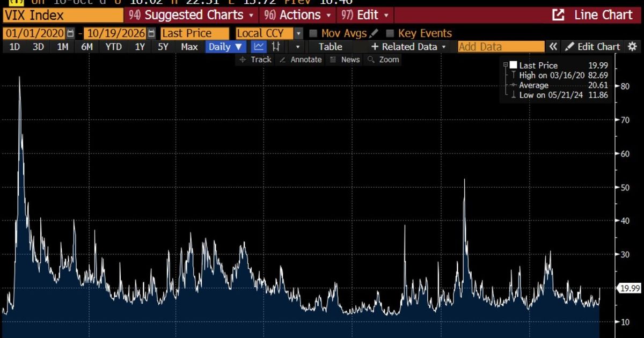Click the 50 y-axis label
Viewport: 644px width, 338px height.
[x=625, y=187]
